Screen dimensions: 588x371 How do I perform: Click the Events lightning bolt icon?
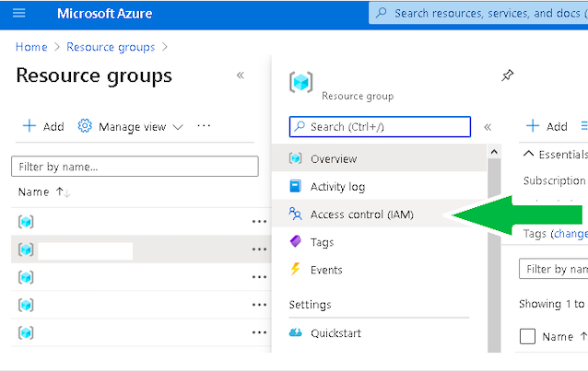click(x=296, y=269)
